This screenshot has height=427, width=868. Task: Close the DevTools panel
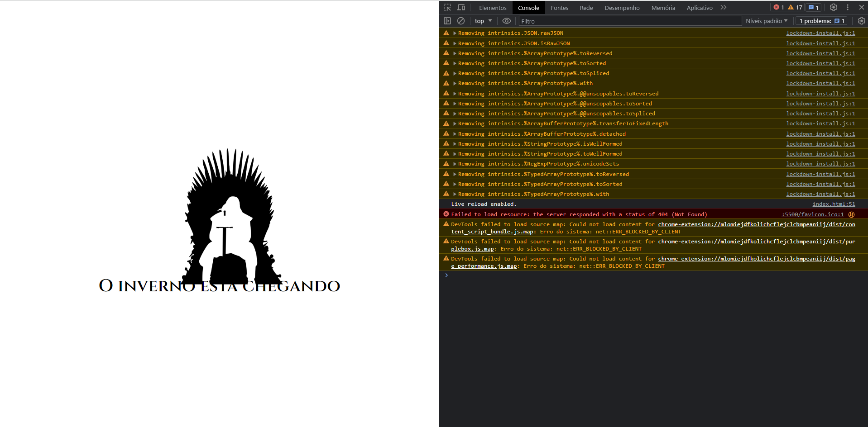coord(861,7)
